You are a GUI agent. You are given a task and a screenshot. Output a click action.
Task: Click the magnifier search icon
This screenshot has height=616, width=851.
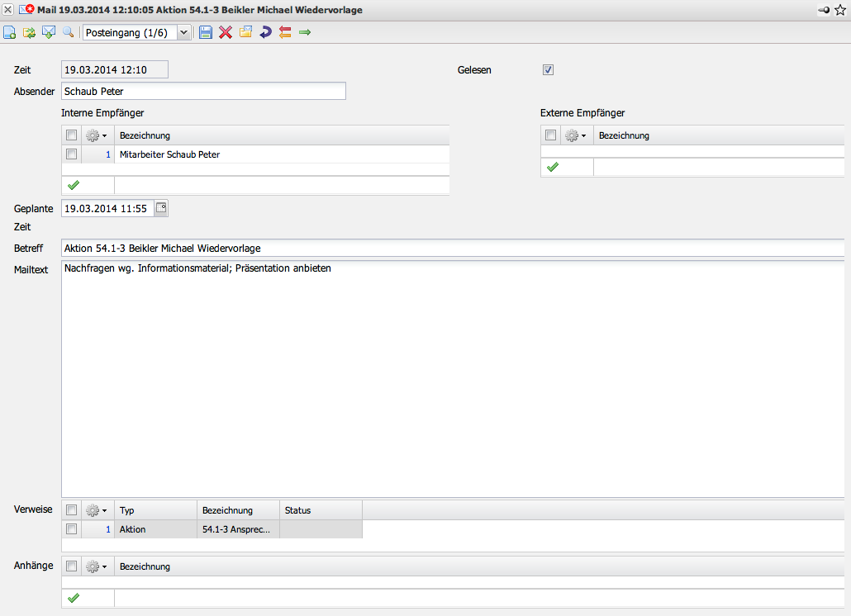[x=69, y=32]
